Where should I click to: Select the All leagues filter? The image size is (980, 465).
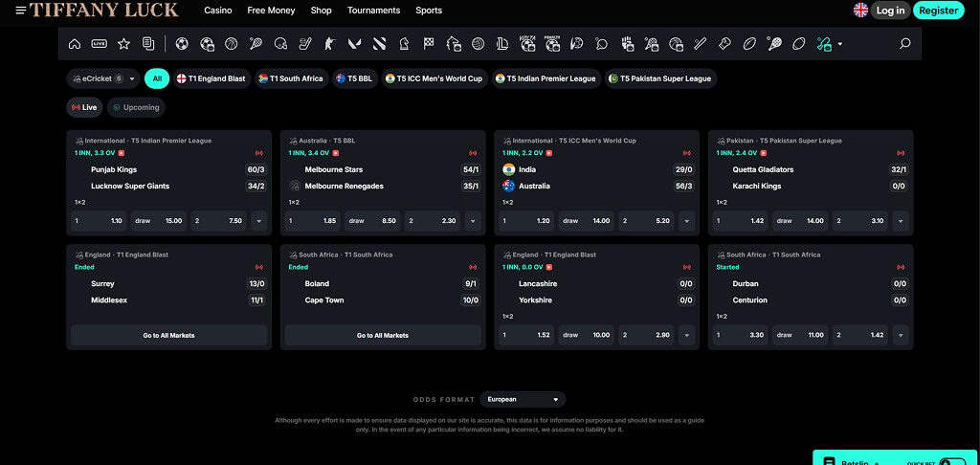click(x=157, y=78)
